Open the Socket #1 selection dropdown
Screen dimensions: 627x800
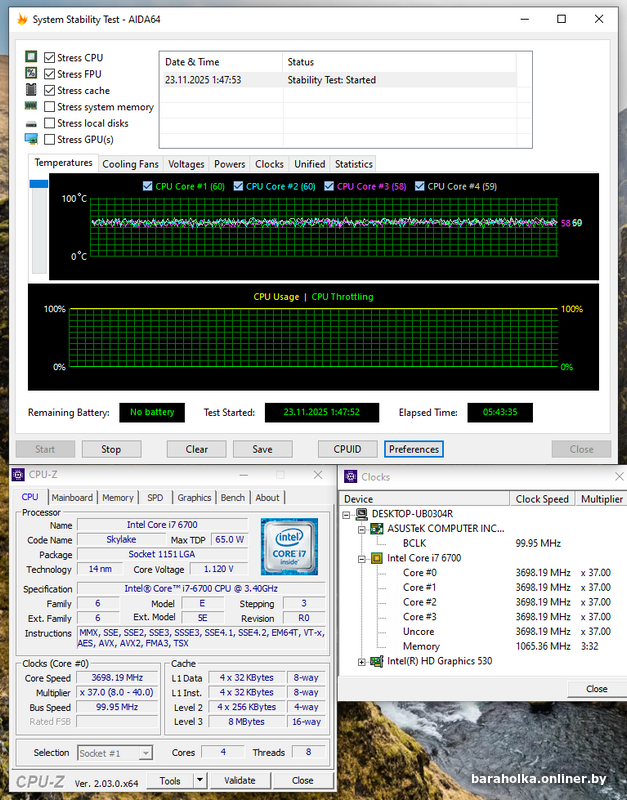(146, 753)
